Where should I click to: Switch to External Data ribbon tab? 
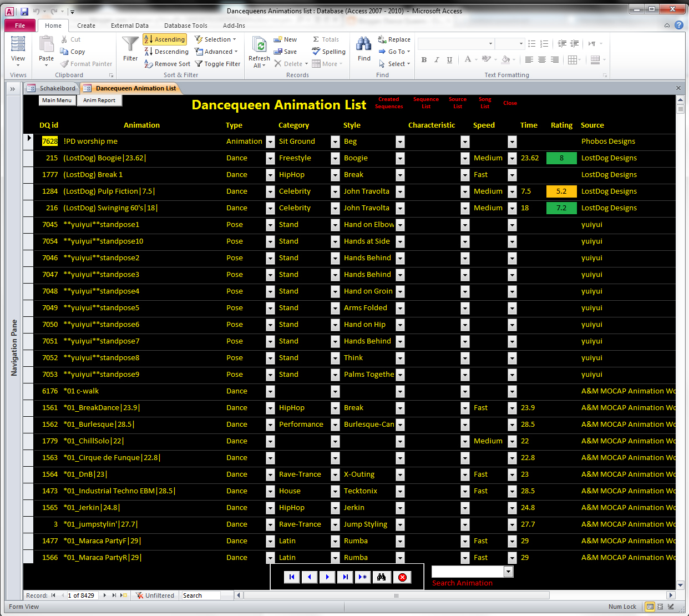(130, 26)
